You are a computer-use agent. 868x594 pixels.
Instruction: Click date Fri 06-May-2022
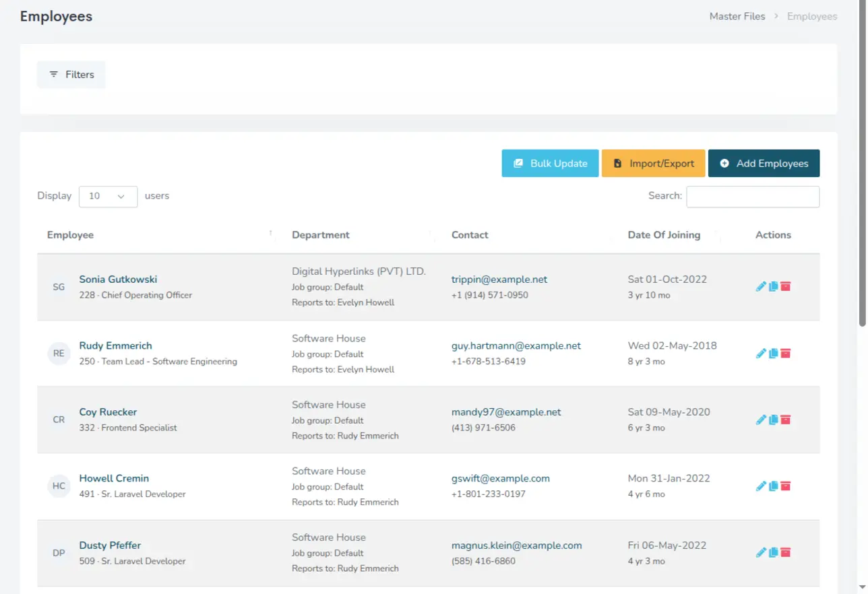point(667,546)
